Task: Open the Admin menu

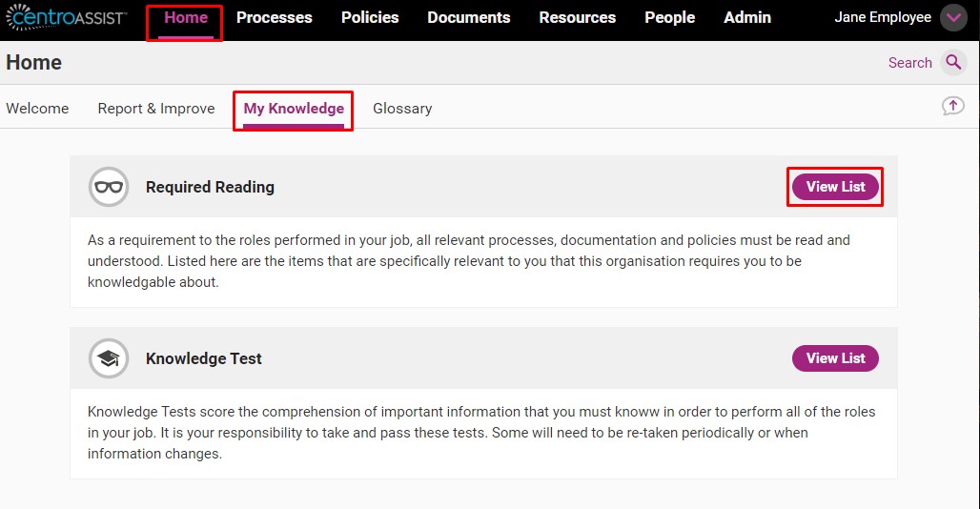Action: (747, 17)
